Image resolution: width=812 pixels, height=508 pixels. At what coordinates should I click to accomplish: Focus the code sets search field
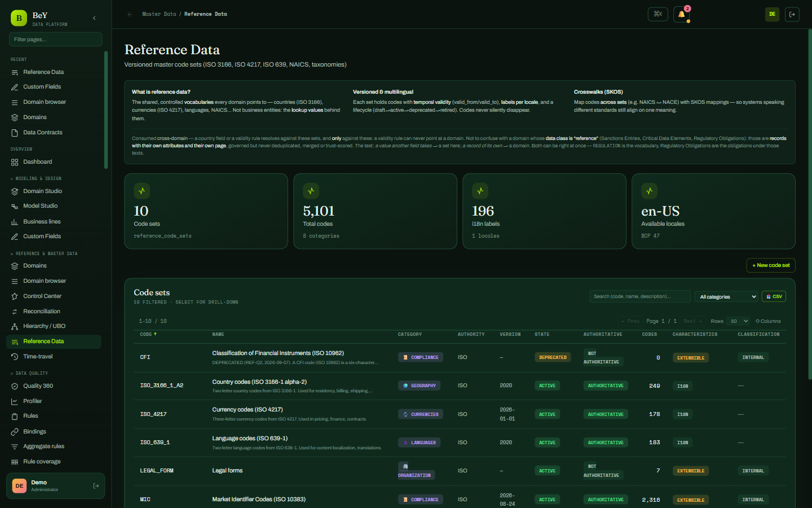(x=640, y=296)
